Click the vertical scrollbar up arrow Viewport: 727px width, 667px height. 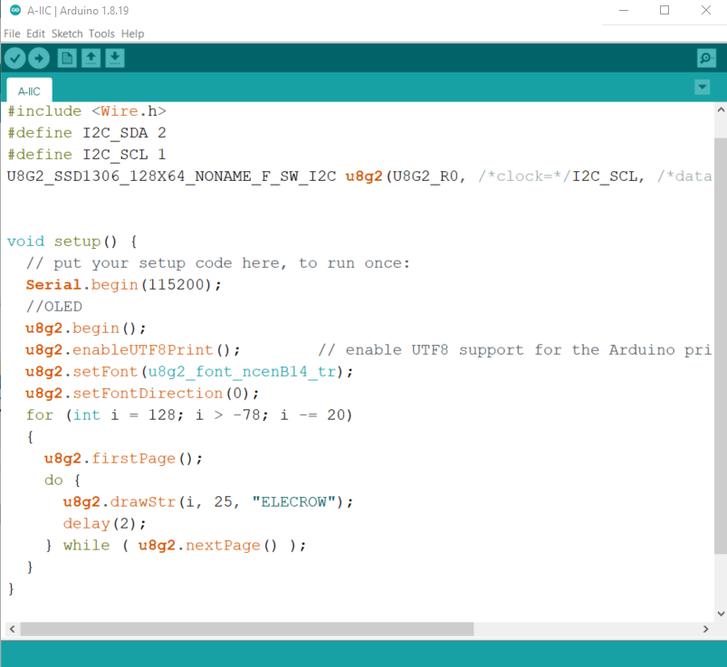[x=721, y=110]
